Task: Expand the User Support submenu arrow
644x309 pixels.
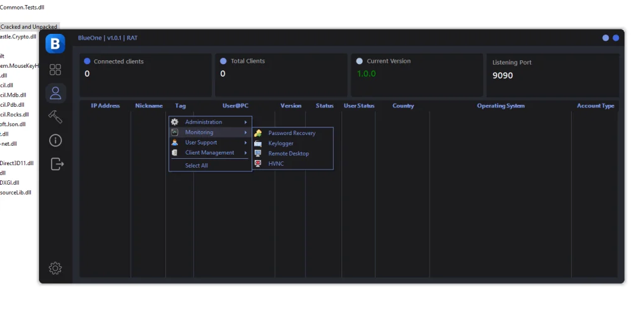Action: (245, 143)
